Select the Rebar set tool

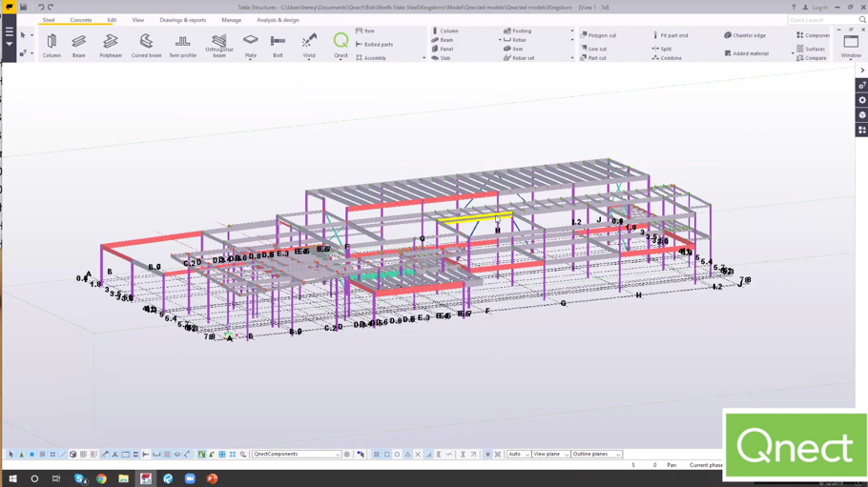[519, 57]
